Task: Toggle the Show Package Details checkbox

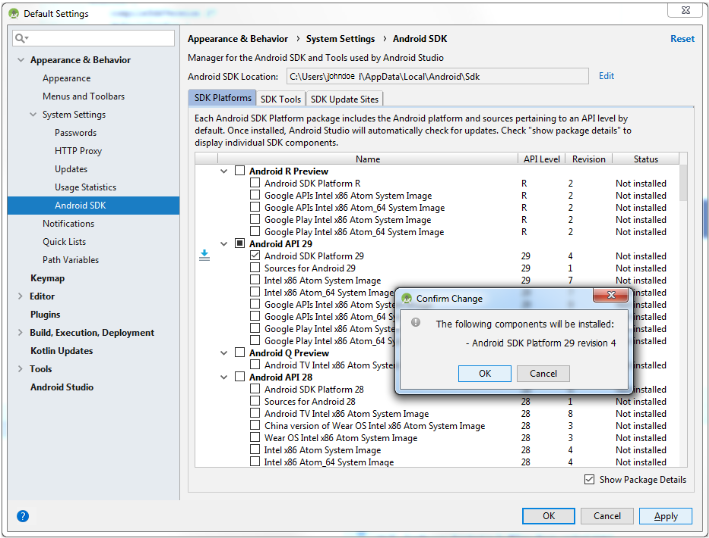Action: point(589,480)
